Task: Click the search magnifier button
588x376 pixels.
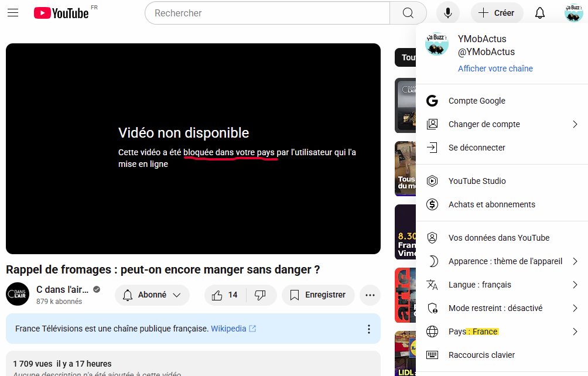Action: point(408,13)
